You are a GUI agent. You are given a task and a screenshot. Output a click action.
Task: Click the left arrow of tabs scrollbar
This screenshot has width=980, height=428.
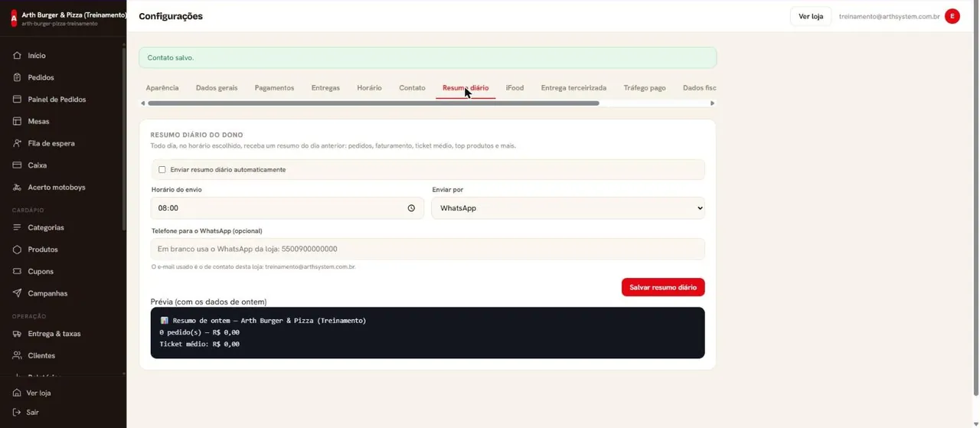pyautogui.click(x=142, y=103)
